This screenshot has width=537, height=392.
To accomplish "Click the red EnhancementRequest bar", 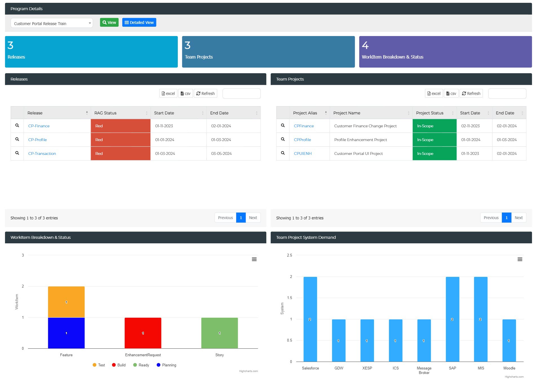I will (x=143, y=333).
